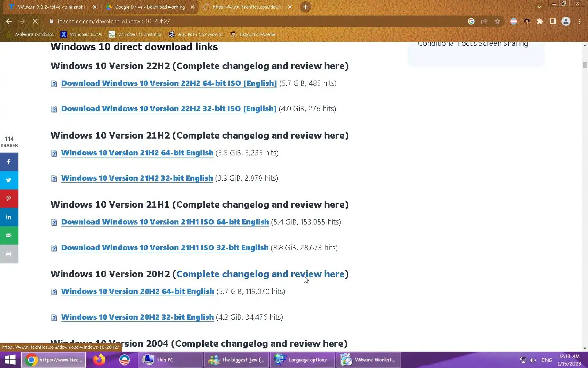Switch to This PC taskbar window

point(170,360)
